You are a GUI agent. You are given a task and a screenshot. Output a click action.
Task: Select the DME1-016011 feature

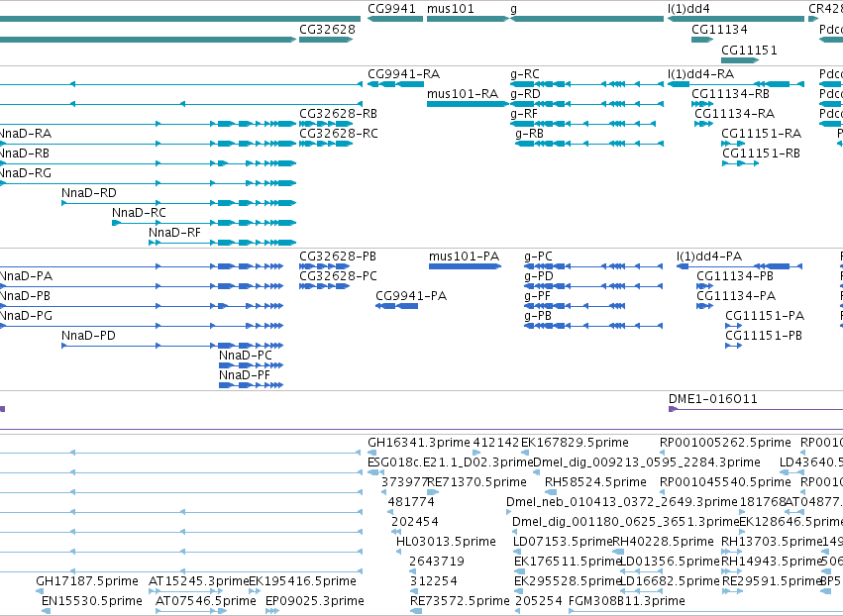tap(756, 409)
